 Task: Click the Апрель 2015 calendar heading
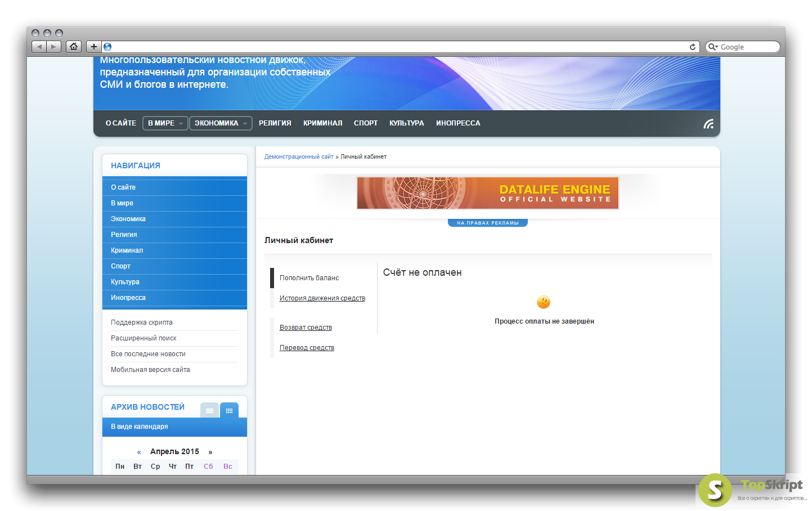tap(174, 451)
